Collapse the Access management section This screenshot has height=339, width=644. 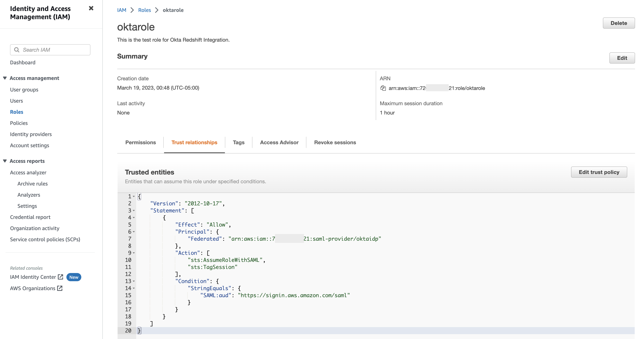pyautogui.click(x=5, y=78)
